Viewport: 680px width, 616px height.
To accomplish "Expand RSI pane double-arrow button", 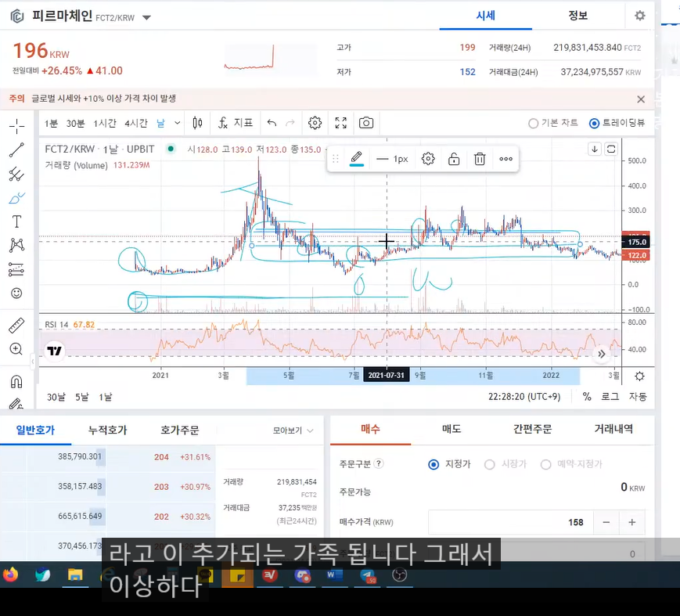I will point(601,354).
